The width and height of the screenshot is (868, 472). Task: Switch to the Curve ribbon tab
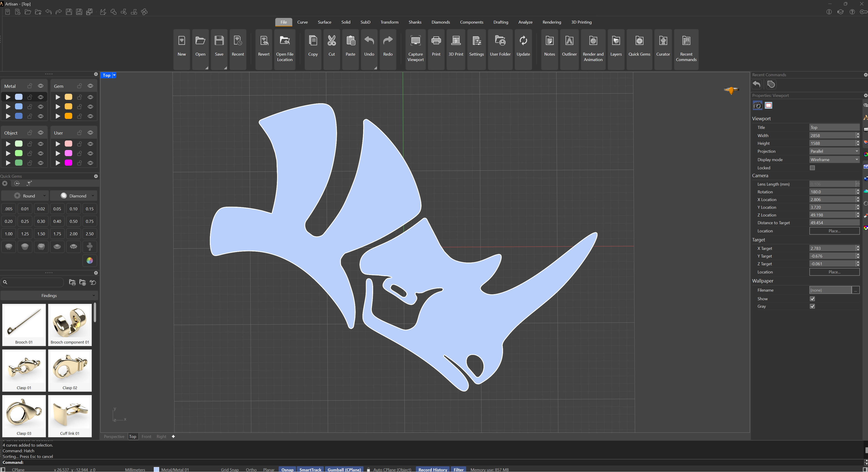302,22
